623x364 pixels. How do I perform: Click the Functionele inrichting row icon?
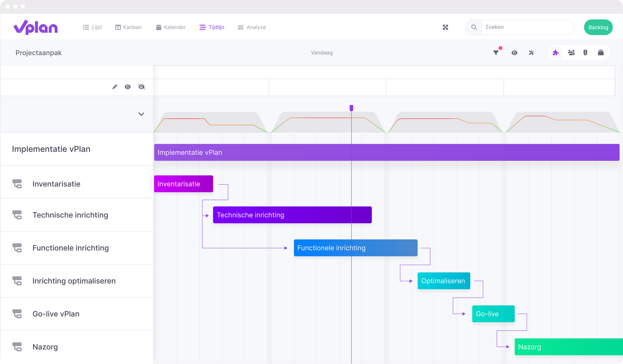coord(17,248)
